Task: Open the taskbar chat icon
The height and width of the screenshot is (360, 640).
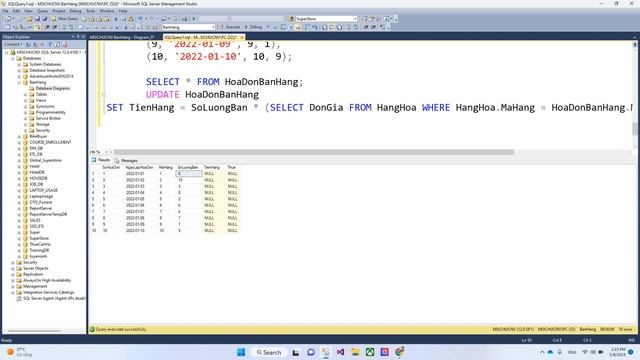Action: click(311, 352)
